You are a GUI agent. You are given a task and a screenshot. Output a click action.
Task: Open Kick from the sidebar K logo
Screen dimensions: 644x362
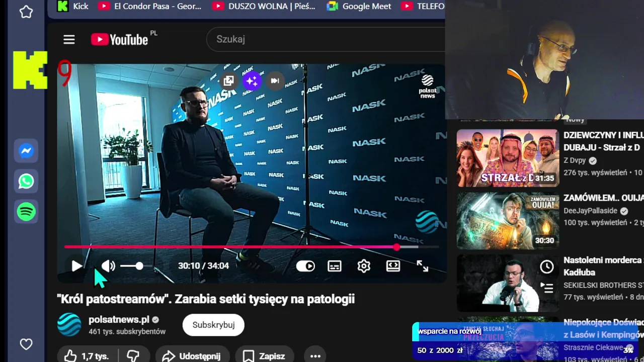(x=30, y=70)
